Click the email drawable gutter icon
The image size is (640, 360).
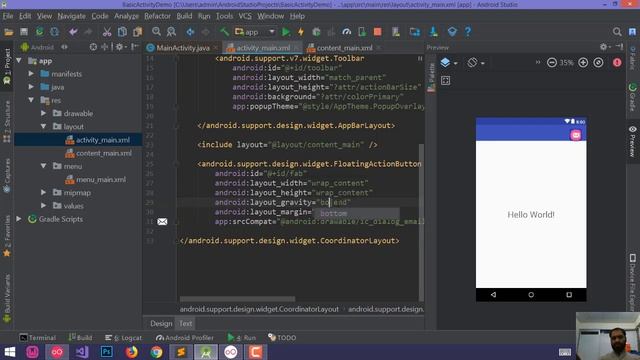[162, 222]
